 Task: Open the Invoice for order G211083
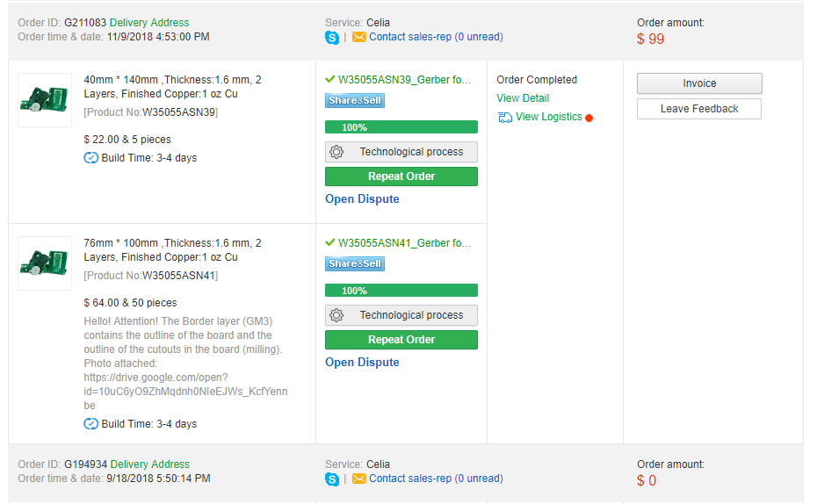pos(699,83)
